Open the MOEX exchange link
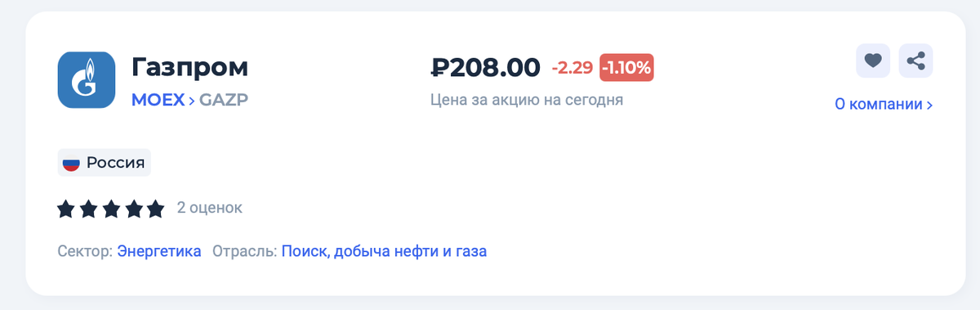 [x=158, y=100]
